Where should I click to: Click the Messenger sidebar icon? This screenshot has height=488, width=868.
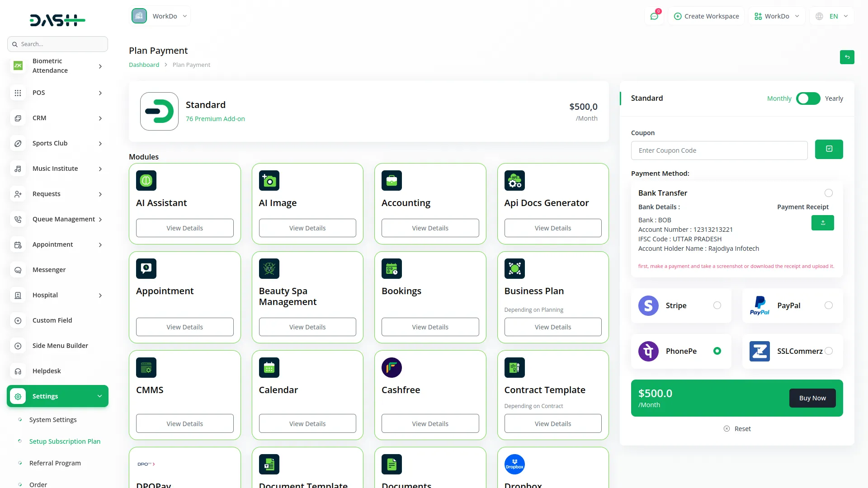(x=18, y=270)
